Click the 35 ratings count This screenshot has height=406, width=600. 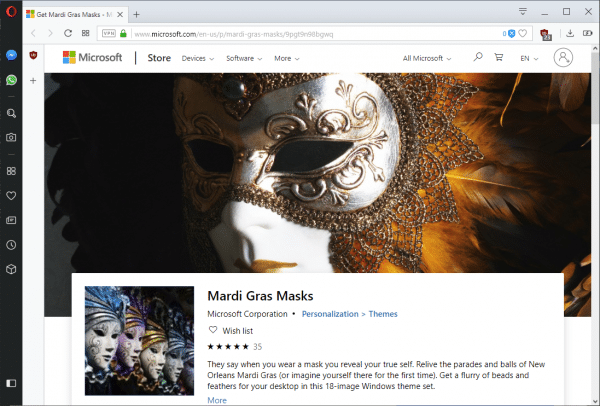click(258, 347)
